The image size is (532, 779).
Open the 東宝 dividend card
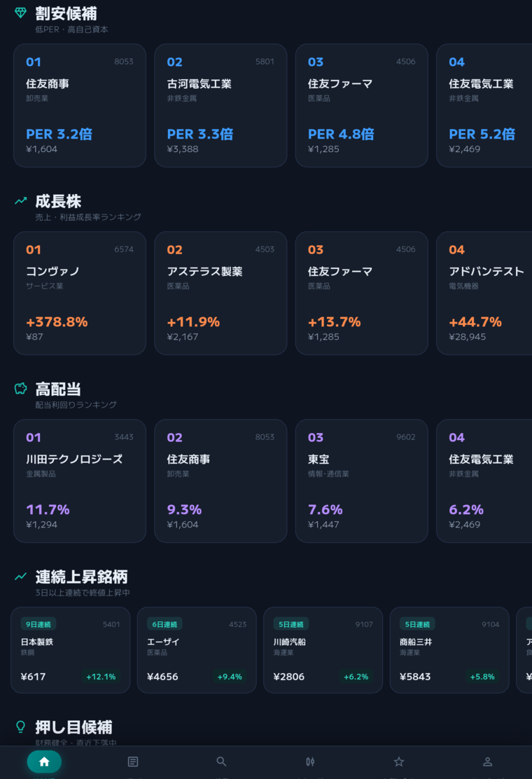pyautogui.click(x=362, y=481)
